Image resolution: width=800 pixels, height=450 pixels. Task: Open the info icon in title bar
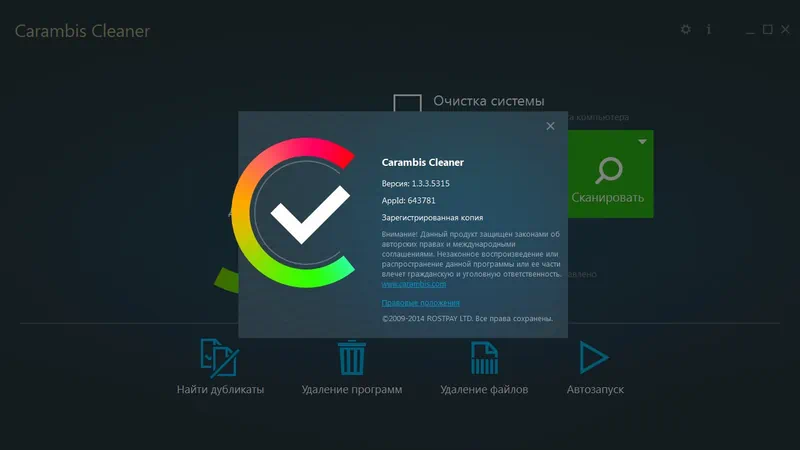point(709,29)
